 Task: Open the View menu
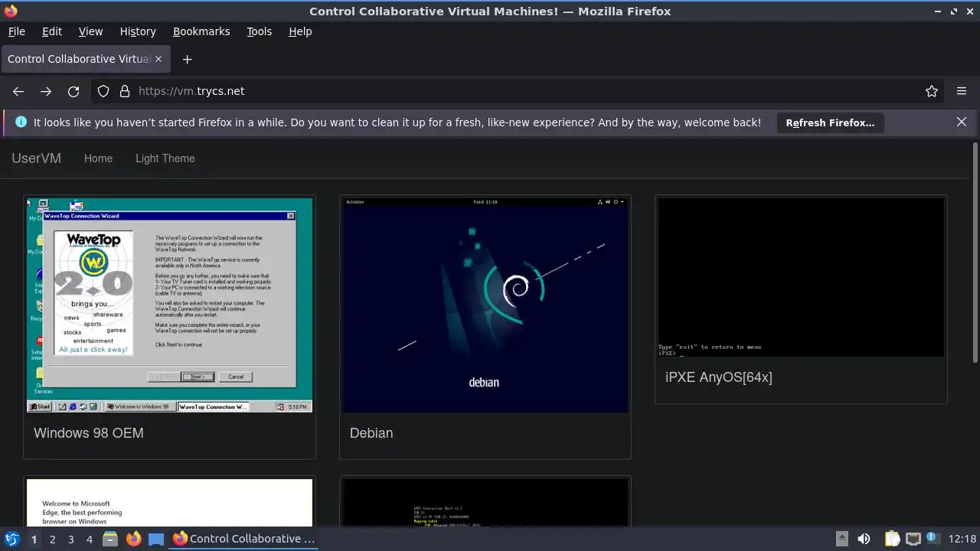click(90, 31)
